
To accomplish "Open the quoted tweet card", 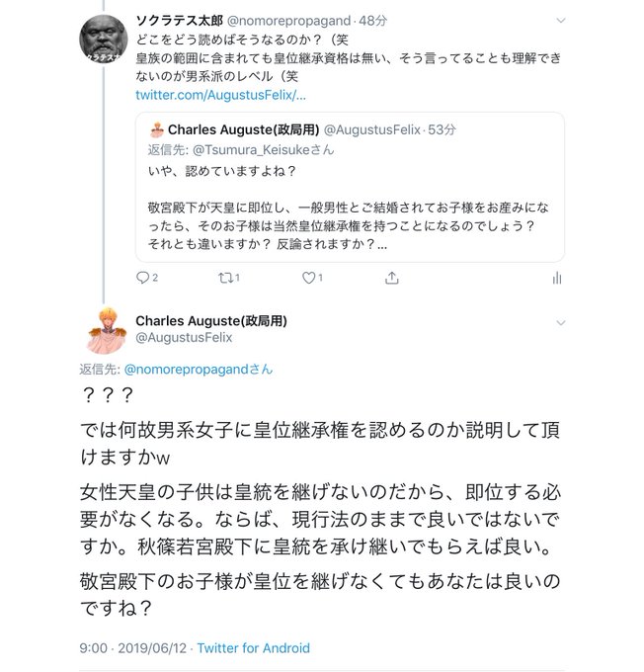I will (x=350, y=187).
